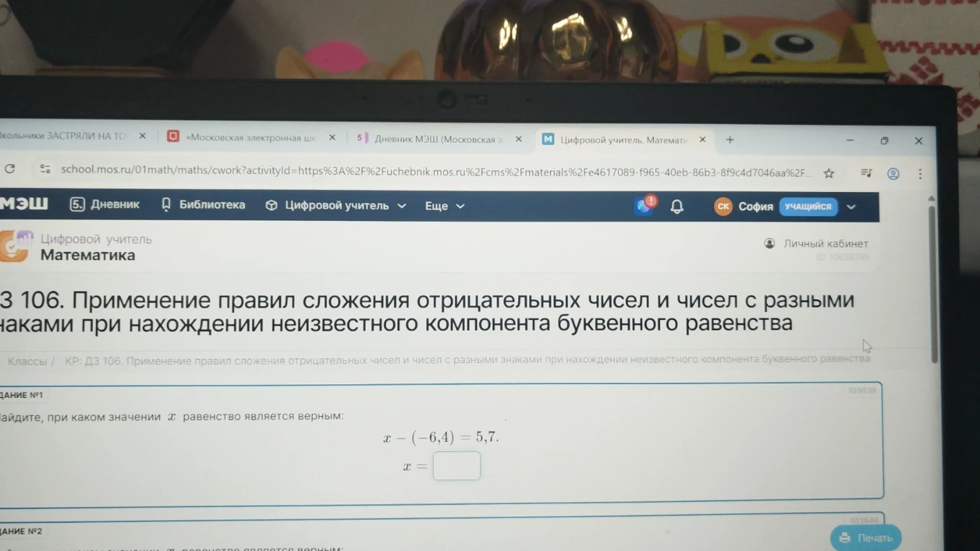Open notifications bell
Viewport: 980px width, 551px height.
coord(677,207)
